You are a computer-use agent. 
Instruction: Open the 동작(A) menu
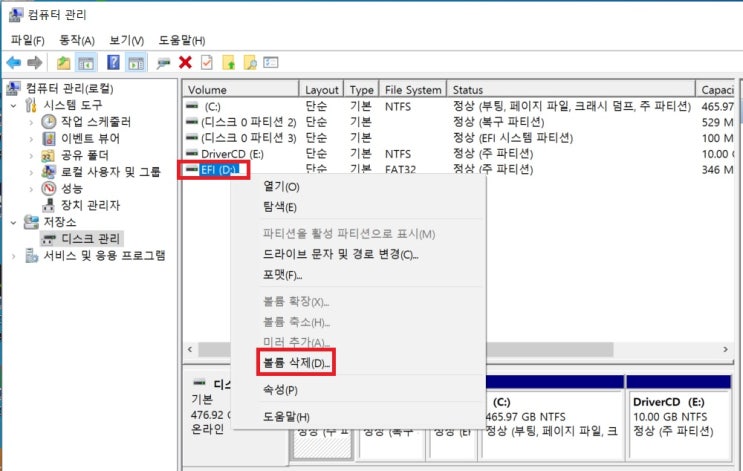point(77,40)
